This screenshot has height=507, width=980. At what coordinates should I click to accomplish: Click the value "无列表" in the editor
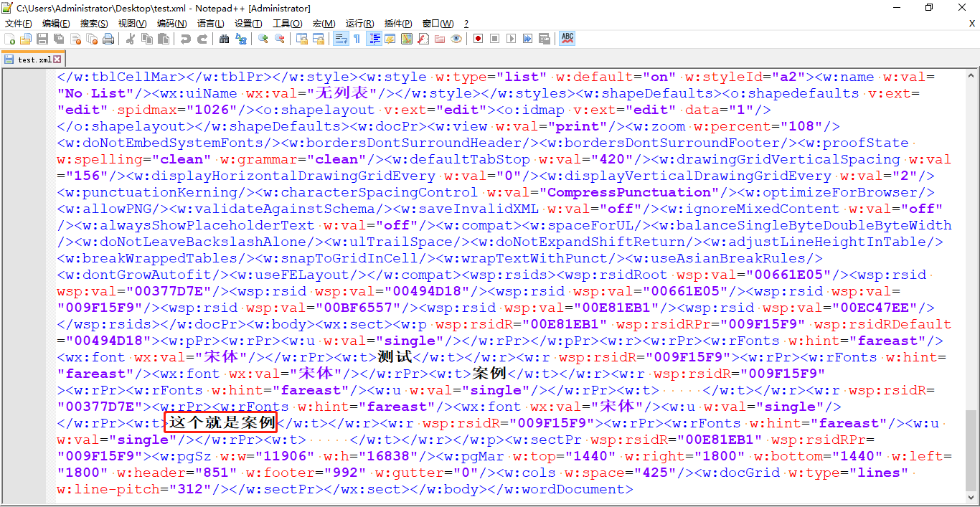click(x=342, y=93)
